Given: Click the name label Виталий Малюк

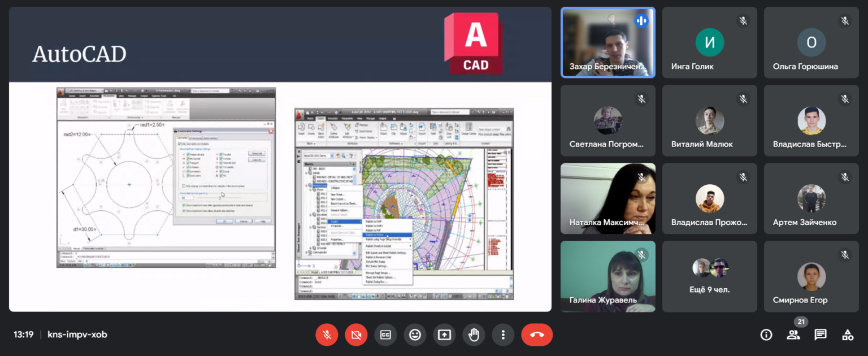Looking at the screenshot, I should coord(702,144).
